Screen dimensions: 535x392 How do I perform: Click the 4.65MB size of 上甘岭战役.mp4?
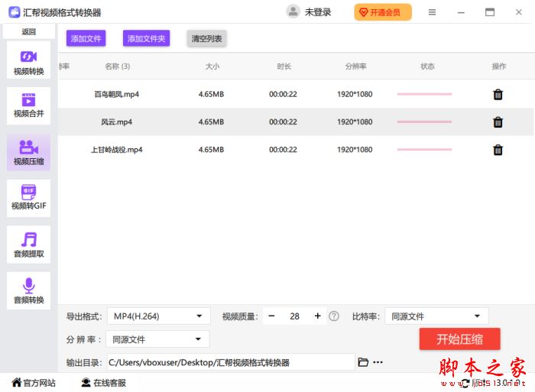211,150
